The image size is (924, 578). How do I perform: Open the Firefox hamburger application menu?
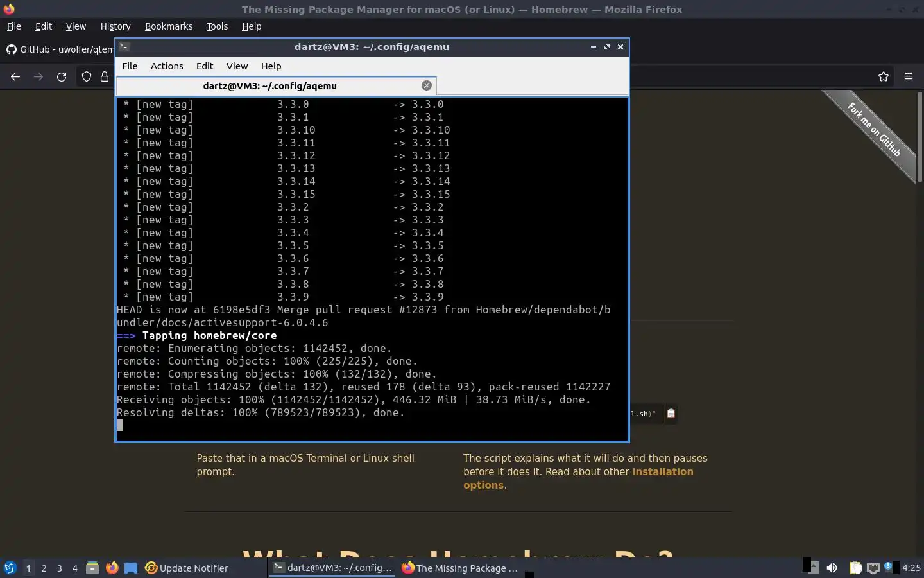point(909,76)
